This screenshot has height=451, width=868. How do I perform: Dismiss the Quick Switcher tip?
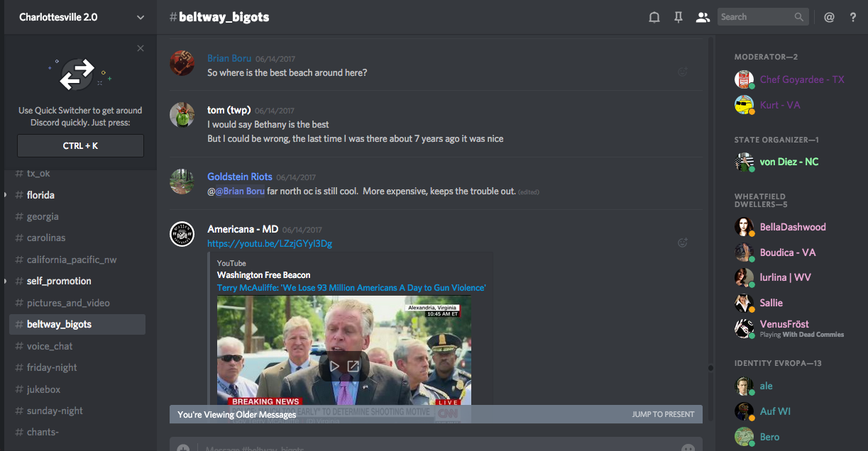[x=141, y=48]
